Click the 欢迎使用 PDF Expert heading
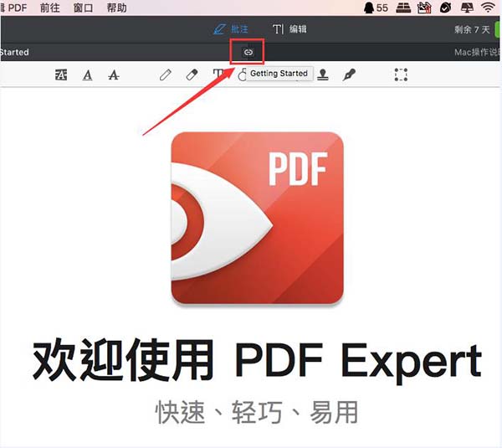 tap(257, 361)
